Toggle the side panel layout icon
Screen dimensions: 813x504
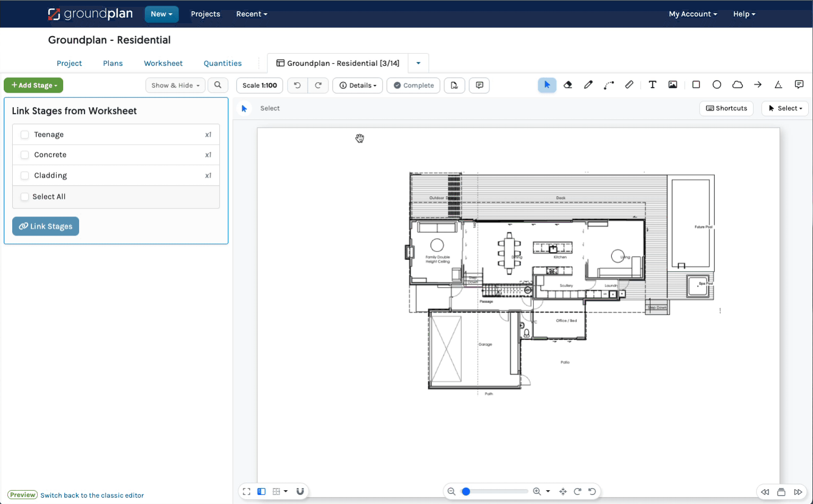(x=262, y=492)
